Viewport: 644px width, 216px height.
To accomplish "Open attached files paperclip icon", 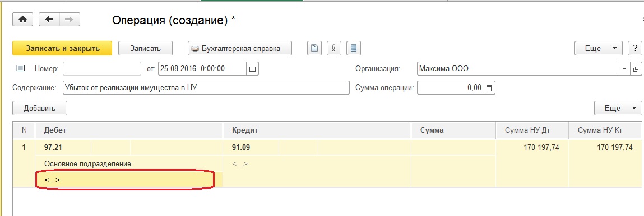I will pyautogui.click(x=333, y=48).
